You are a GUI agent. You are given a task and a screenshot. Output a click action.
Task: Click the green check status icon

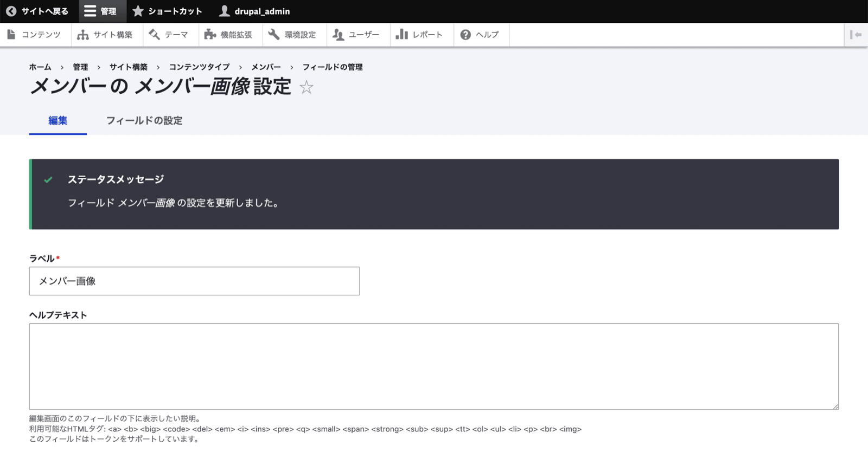coord(48,179)
